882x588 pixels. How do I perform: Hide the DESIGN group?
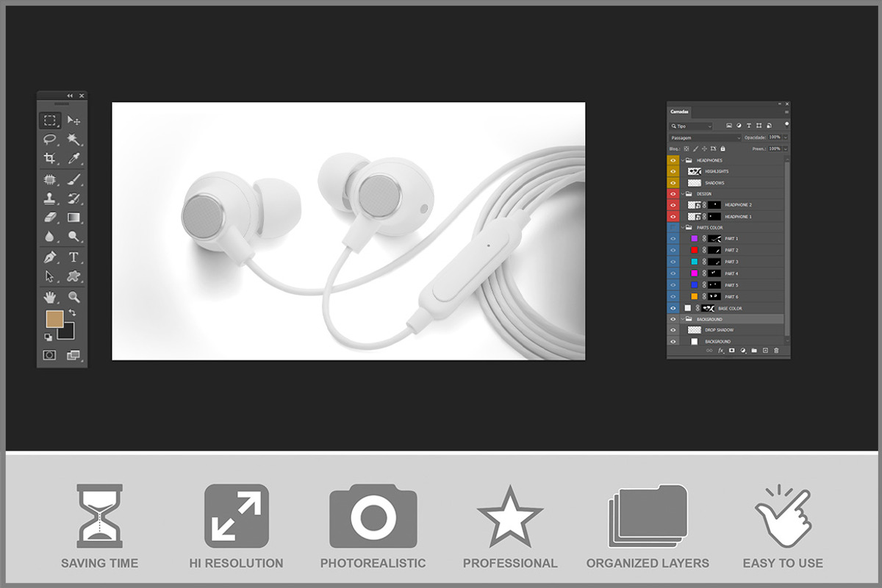[x=673, y=194]
